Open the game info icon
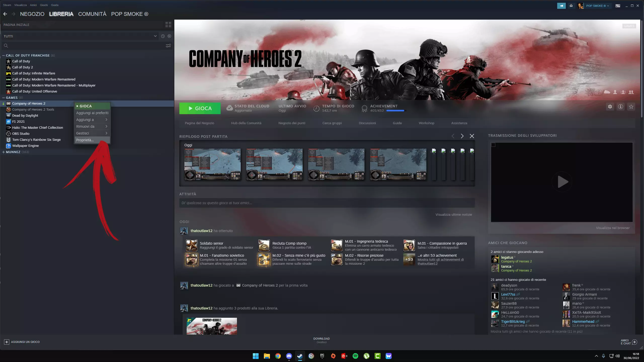Screen dimensions: 644x362 (x=621, y=107)
